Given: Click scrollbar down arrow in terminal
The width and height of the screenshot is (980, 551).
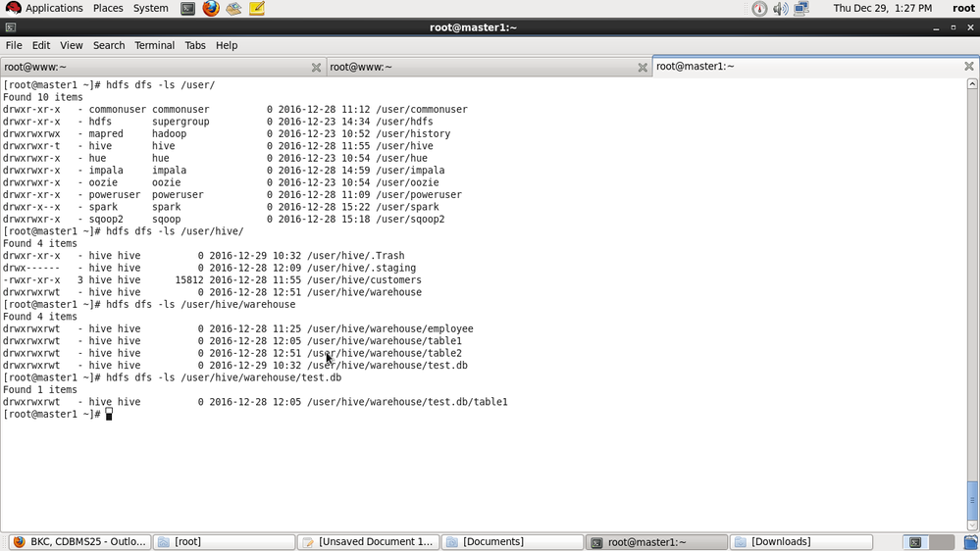Looking at the screenshot, I should pos(972,526).
